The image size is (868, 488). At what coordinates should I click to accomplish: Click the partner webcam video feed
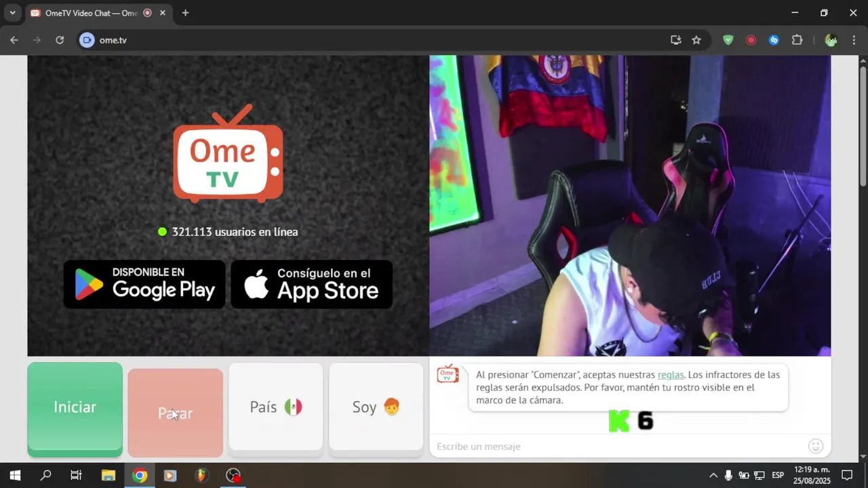(x=630, y=205)
